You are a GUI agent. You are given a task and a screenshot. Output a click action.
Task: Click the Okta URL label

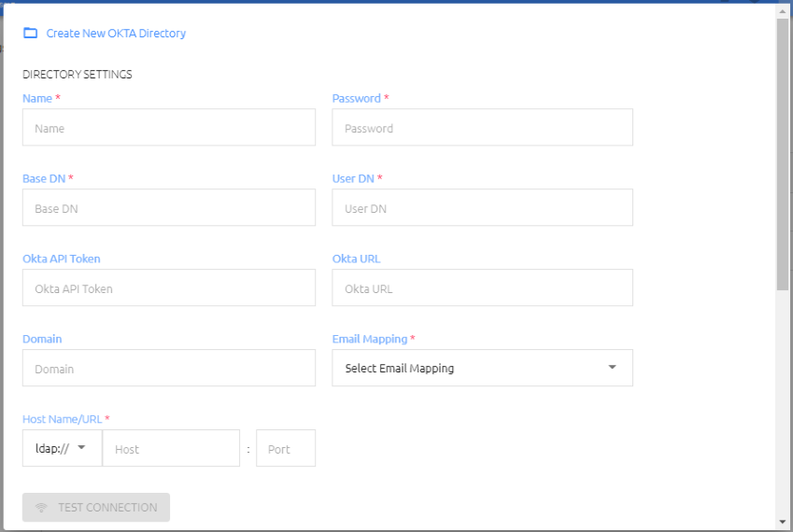click(356, 259)
